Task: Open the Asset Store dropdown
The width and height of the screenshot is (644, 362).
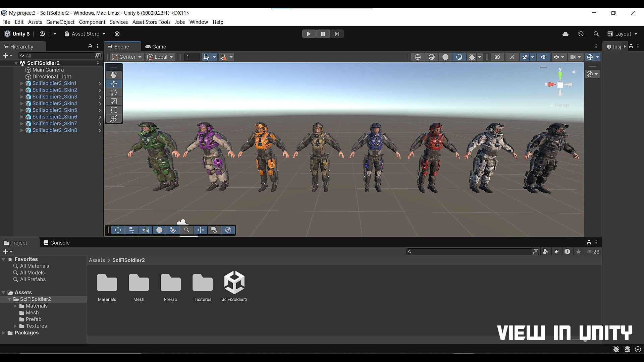Action: 85,34
